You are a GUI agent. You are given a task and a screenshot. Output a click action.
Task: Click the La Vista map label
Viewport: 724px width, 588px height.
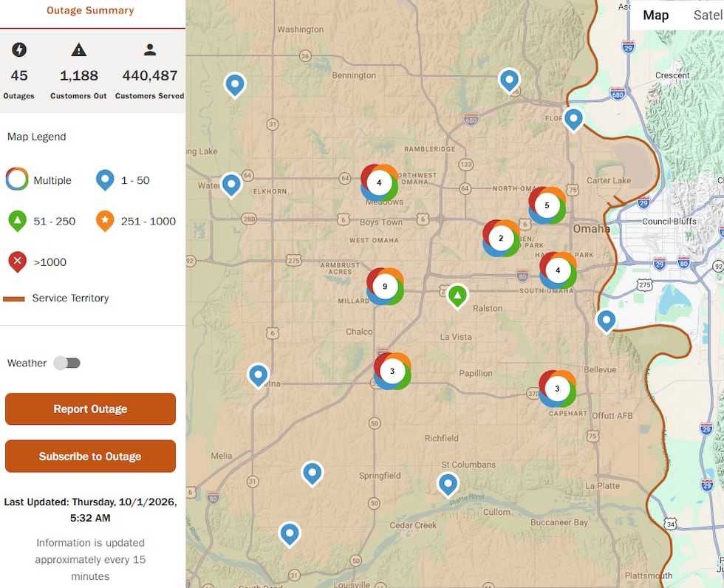[x=456, y=337]
